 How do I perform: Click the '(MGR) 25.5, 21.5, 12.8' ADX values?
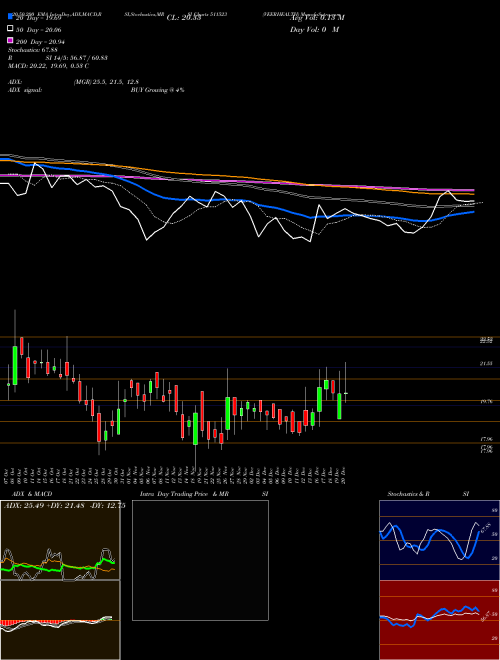106,82
